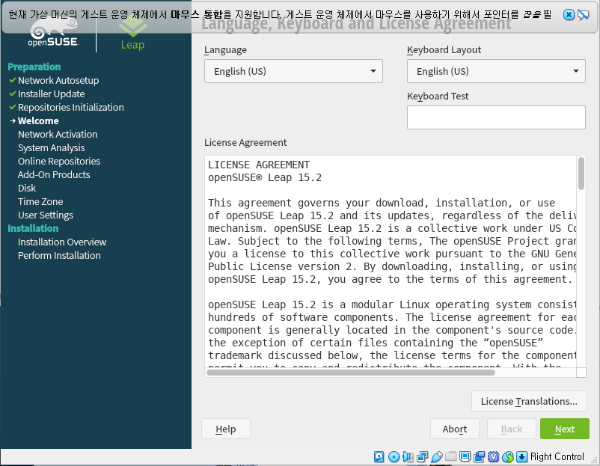The width and height of the screenshot is (600, 466).
Task: Select System Analysis step
Action: (x=51, y=148)
